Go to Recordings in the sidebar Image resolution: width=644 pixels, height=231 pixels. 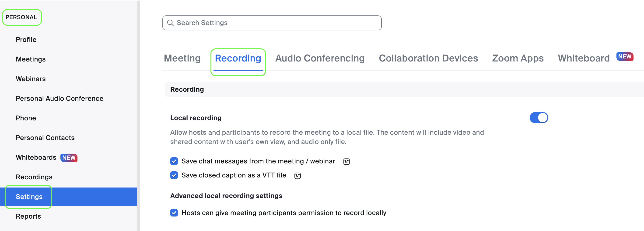coord(34,177)
